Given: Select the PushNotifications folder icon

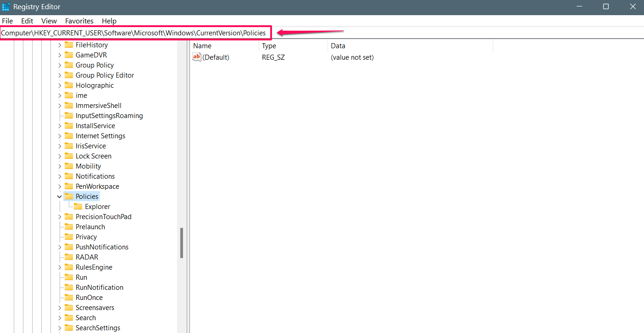Looking at the screenshot, I should click(x=69, y=247).
